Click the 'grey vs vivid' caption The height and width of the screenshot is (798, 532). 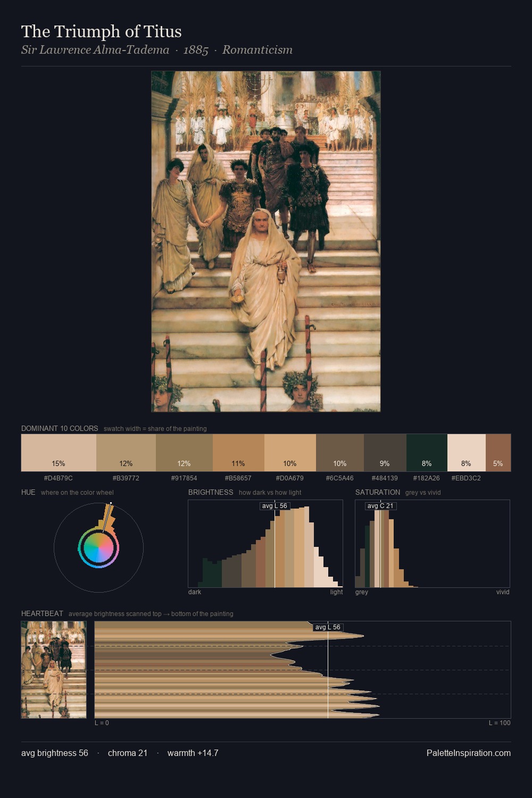[423, 493]
